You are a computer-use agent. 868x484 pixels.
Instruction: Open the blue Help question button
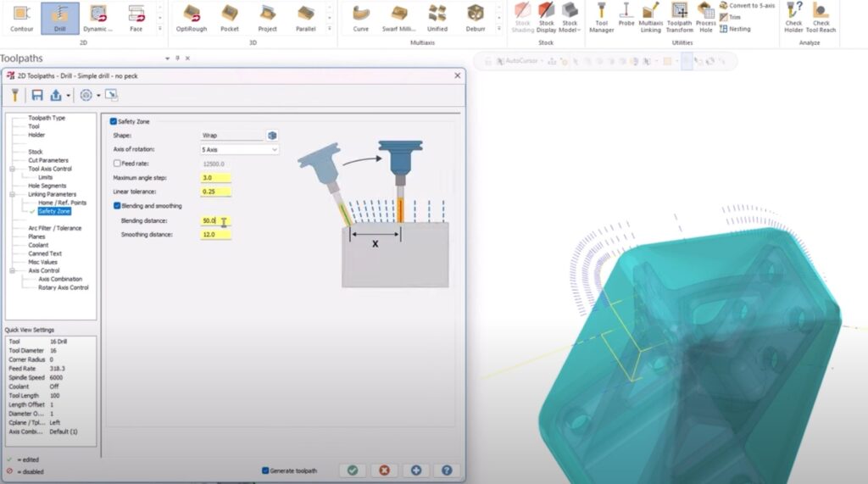[x=447, y=470]
